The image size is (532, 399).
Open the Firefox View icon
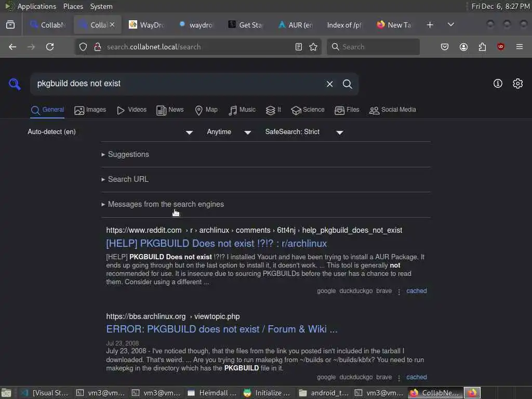(x=10, y=25)
